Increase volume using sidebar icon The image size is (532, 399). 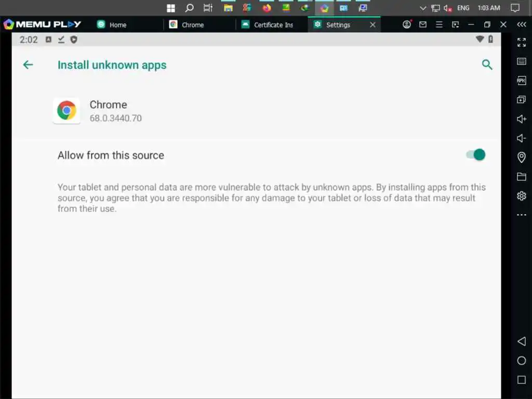coord(522,119)
